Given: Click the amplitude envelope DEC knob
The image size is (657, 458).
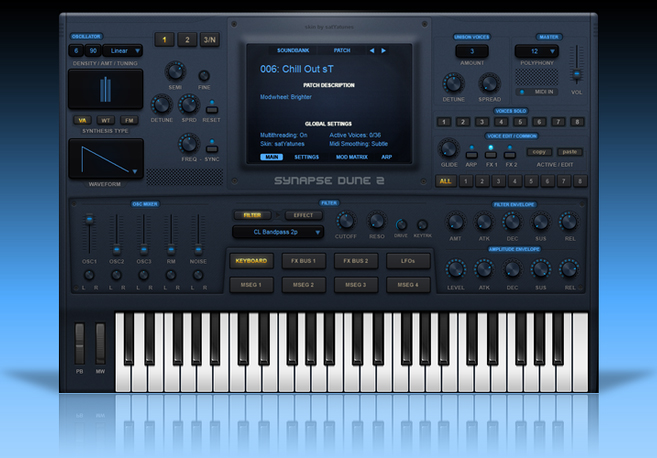Looking at the screenshot, I should point(512,269).
